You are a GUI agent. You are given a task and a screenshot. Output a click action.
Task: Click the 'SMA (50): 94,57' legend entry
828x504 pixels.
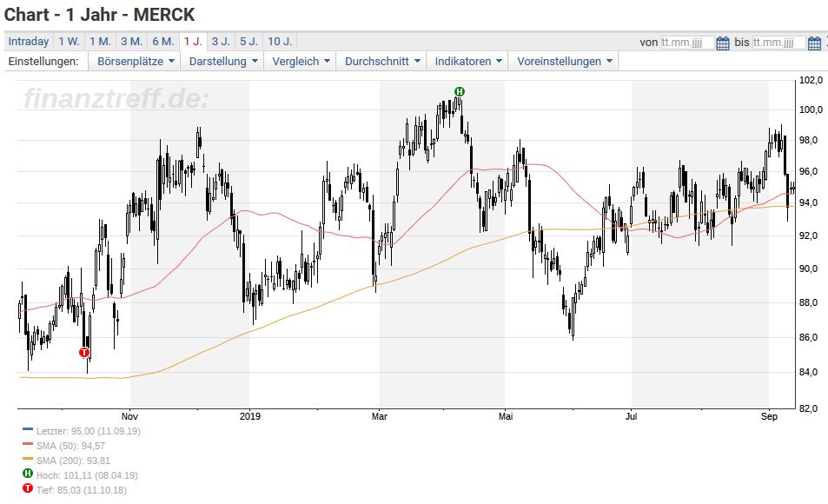[x=70, y=446]
